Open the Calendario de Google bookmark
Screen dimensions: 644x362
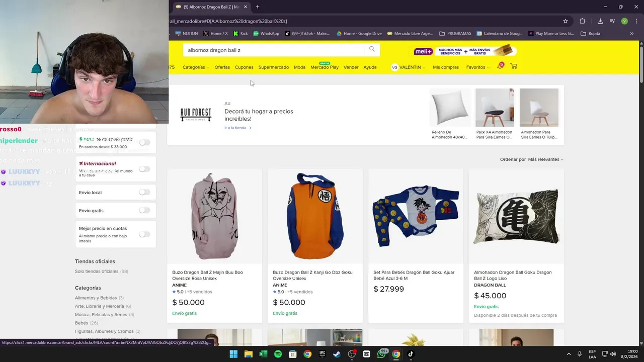coord(500,34)
